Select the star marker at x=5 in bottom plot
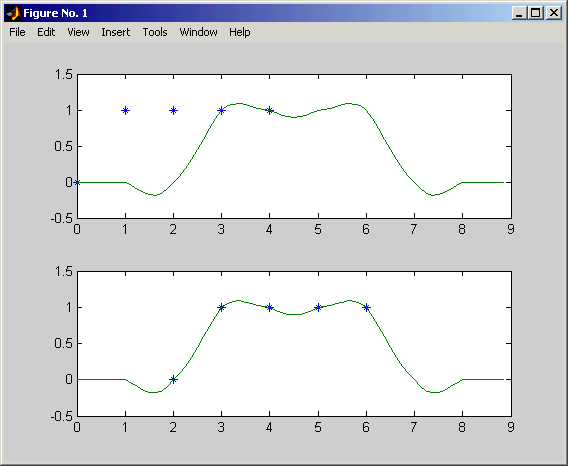The image size is (568, 466). tap(318, 308)
